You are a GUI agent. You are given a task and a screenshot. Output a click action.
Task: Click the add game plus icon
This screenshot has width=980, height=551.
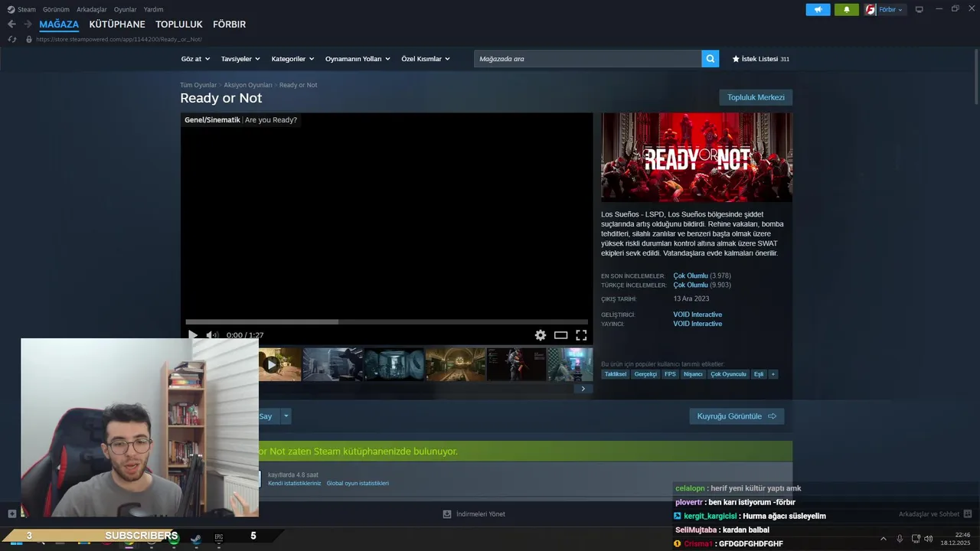(x=11, y=514)
